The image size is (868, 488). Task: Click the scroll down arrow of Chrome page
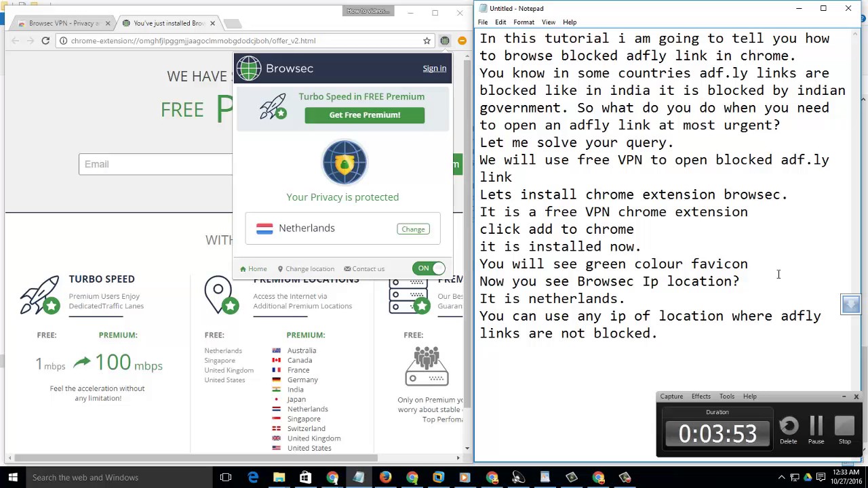coord(467,448)
